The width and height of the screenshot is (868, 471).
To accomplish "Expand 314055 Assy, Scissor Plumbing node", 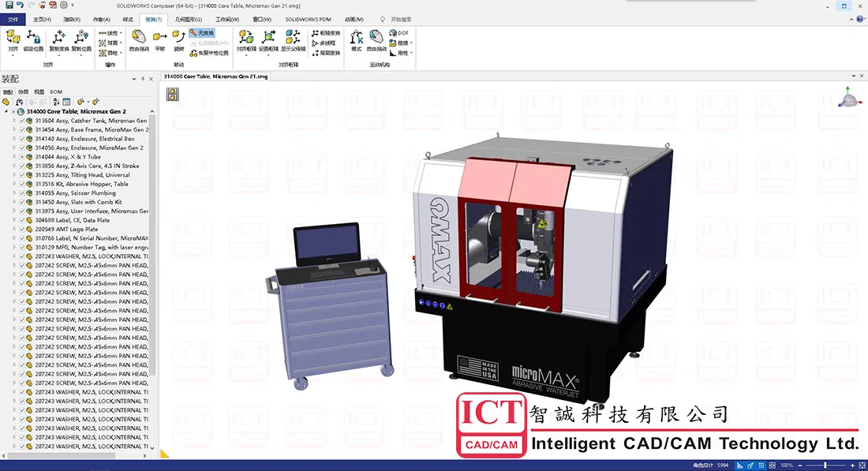I will [x=14, y=193].
